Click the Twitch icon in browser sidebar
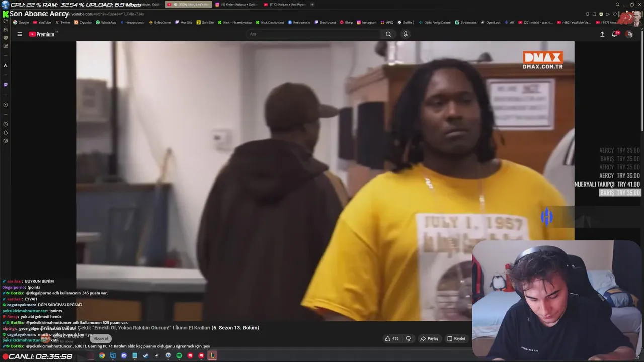 6,85
